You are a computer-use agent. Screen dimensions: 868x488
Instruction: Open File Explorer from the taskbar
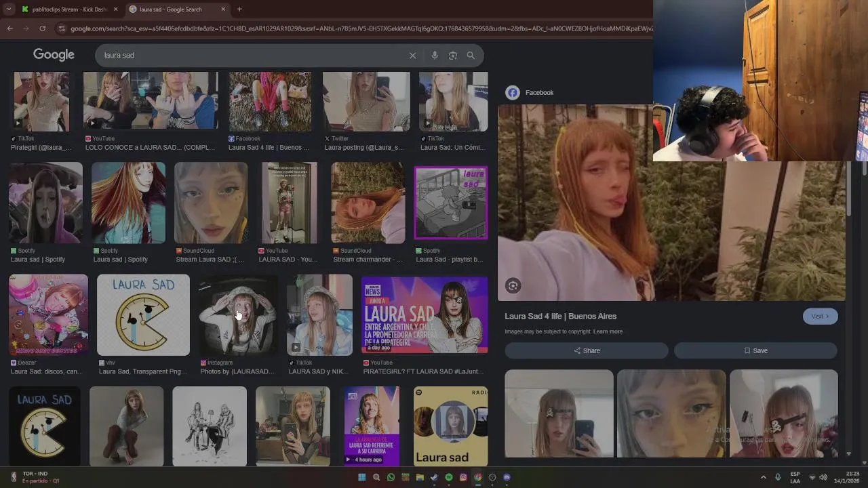[420, 478]
